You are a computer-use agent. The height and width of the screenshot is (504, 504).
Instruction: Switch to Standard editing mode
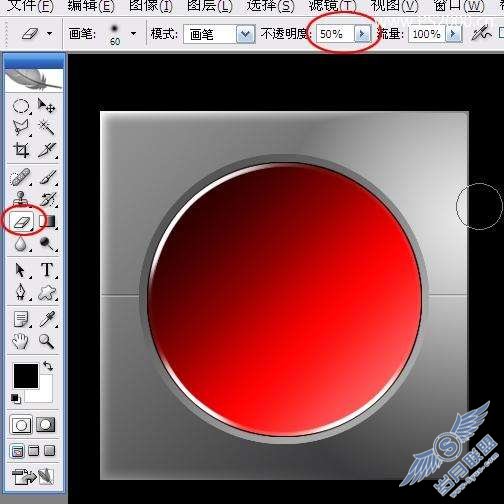[x=21, y=425]
